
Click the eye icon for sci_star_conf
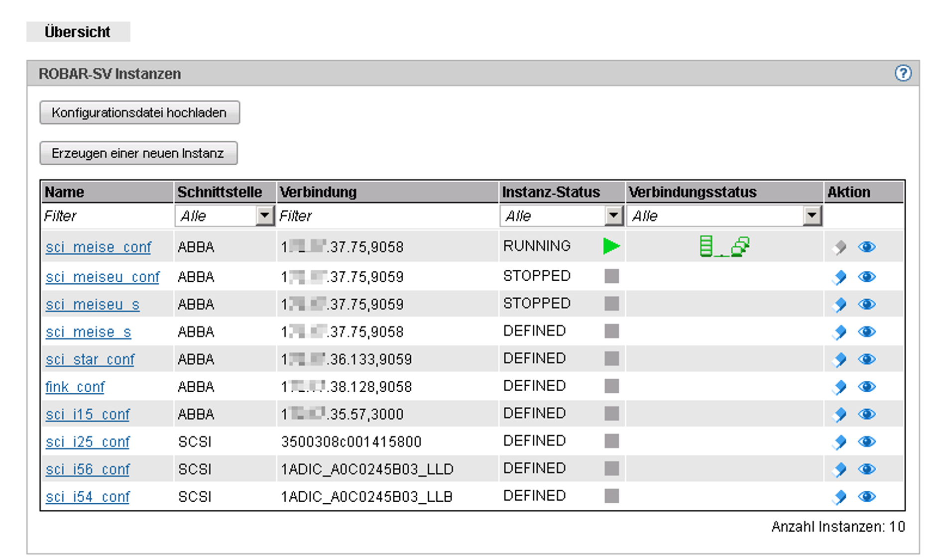tap(867, 359)
